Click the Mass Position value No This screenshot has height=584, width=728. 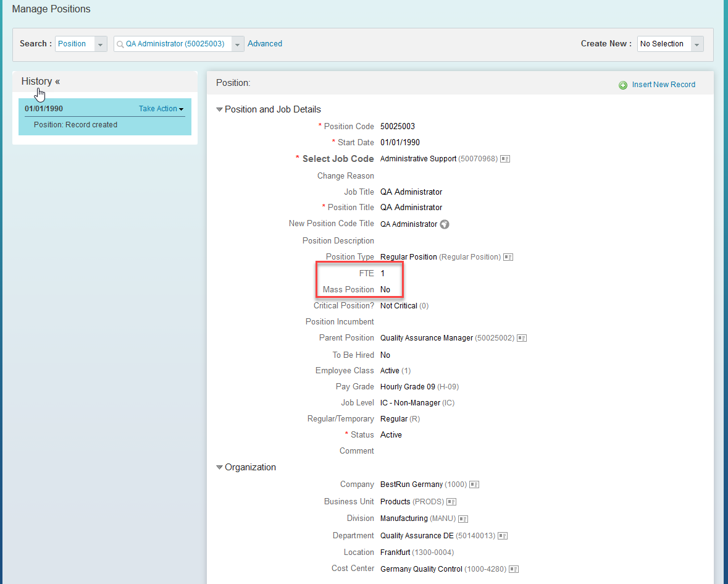point(385,289)
